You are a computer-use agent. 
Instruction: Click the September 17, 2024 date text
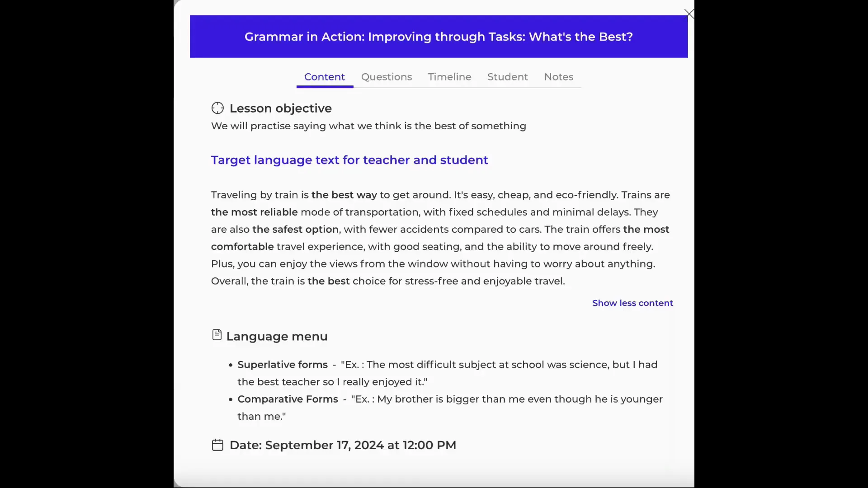tap(342, 445)
